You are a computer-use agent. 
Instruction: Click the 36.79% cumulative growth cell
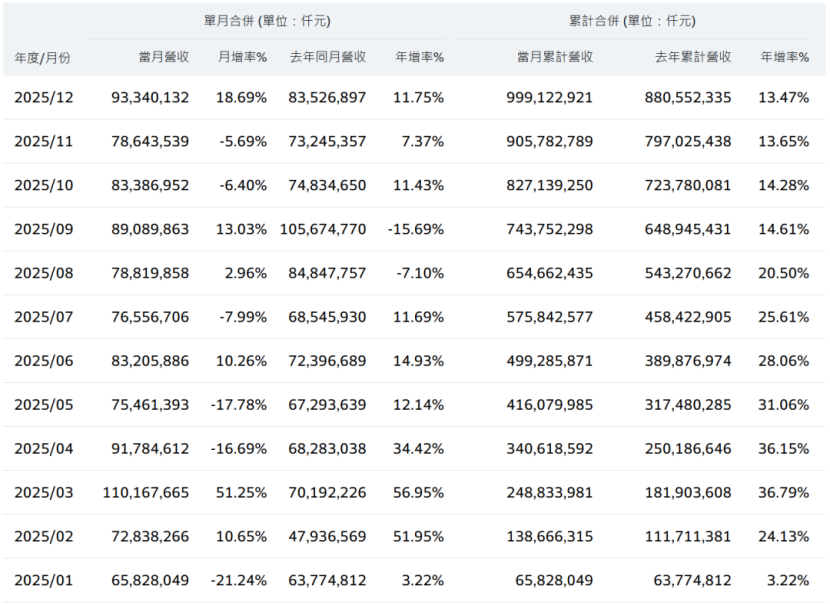coord(785,493)
